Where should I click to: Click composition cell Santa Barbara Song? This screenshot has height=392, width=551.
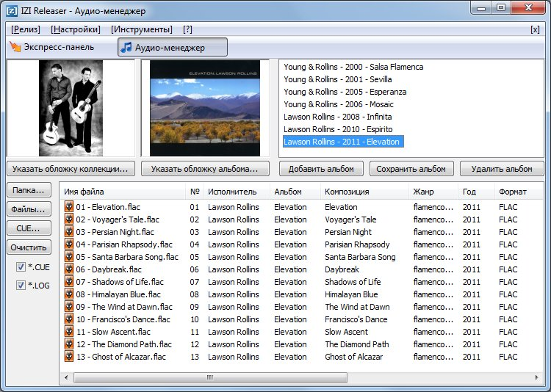(360, 257)
